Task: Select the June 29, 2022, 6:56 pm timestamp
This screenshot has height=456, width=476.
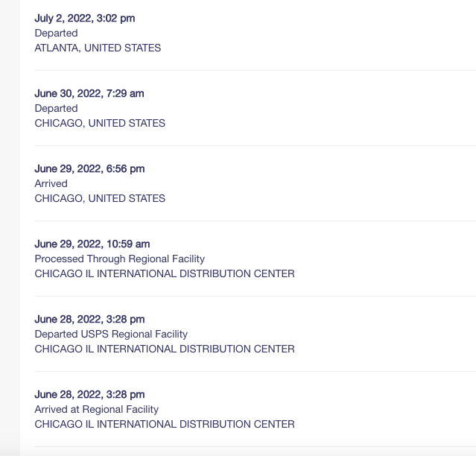Action: [89, 168]
